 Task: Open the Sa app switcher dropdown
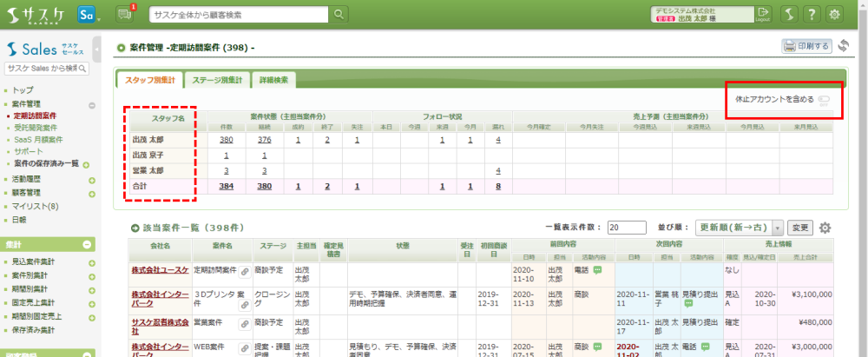coord(87,15)
